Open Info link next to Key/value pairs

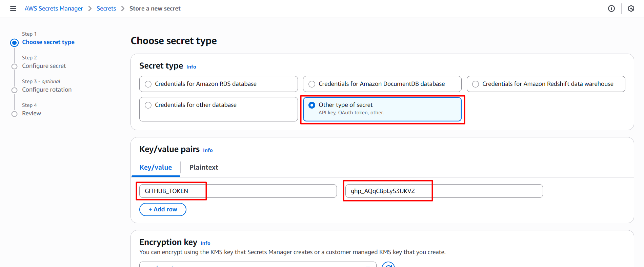(x=208, y=150)
